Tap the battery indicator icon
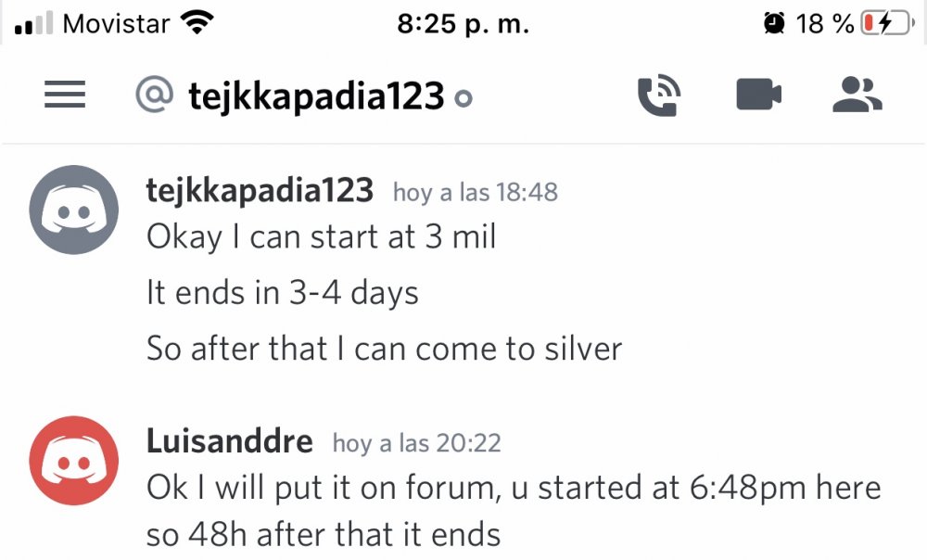The image size is (927, 560). pos(884,24)
